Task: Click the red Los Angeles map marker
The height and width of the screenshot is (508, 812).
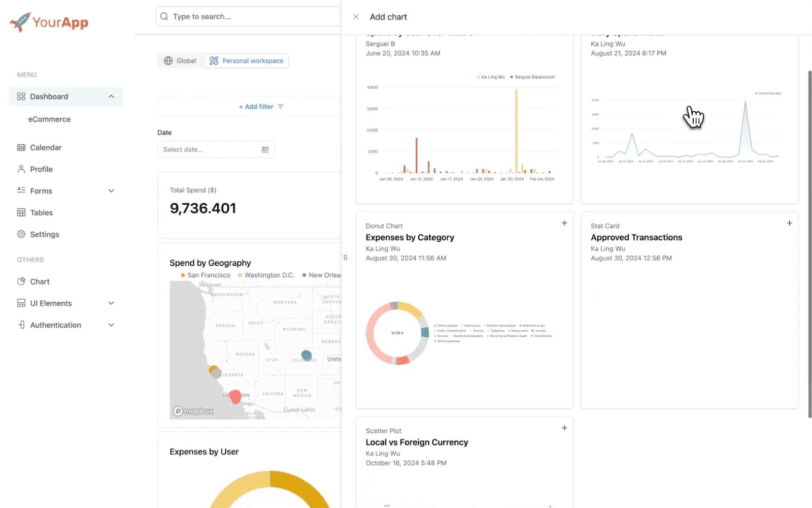Action: click(235, 396)
